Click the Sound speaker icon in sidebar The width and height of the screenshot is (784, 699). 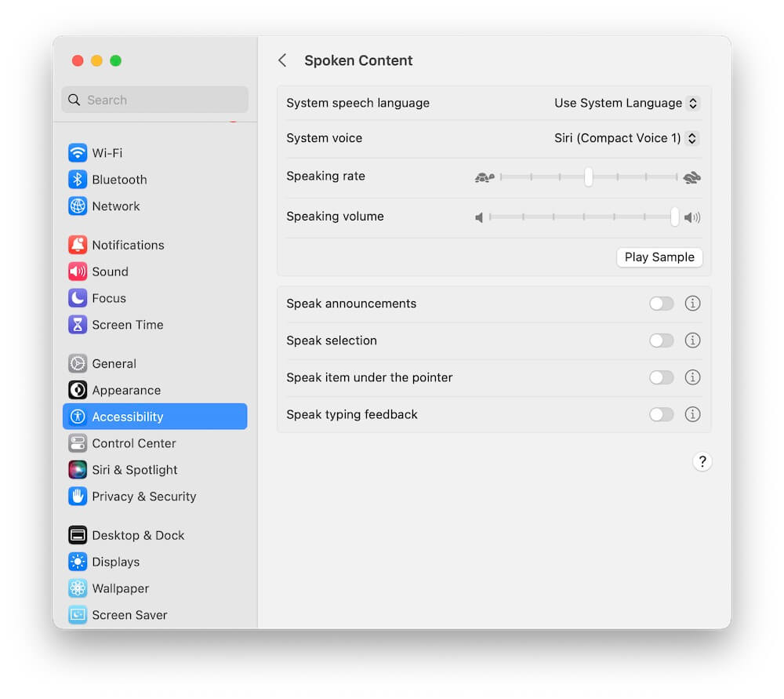coord(78,271)
